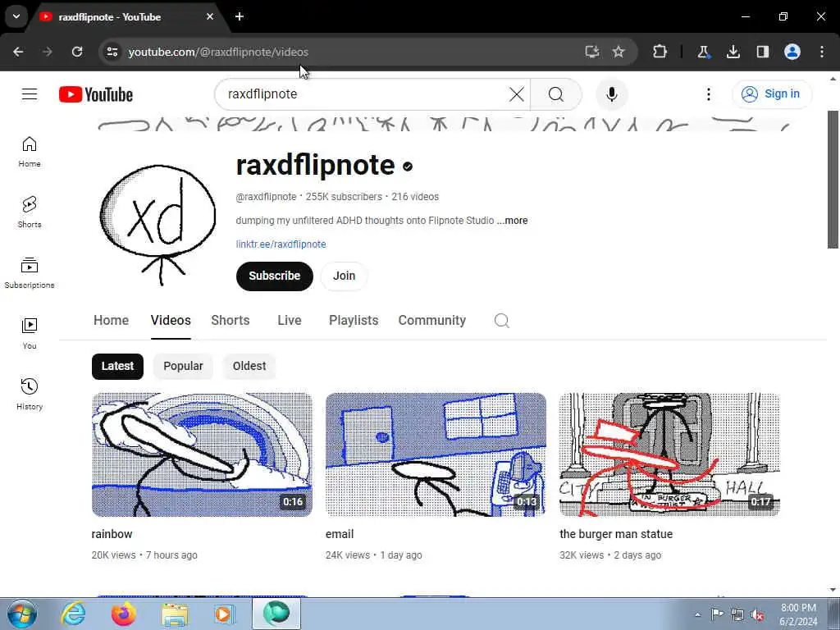Click the Subscribe button
The height and width of the screenshot is (630, 840).
point(274,276)
